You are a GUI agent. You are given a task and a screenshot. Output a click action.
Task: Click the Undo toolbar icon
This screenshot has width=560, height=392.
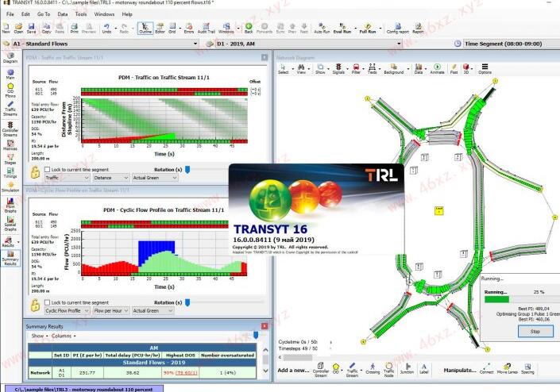tap(106, 29)
